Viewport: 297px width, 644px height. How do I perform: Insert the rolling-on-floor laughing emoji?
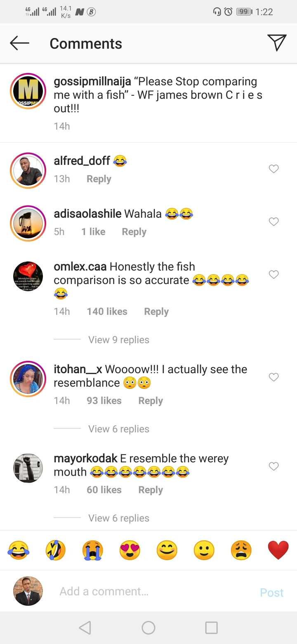point(56,550)
